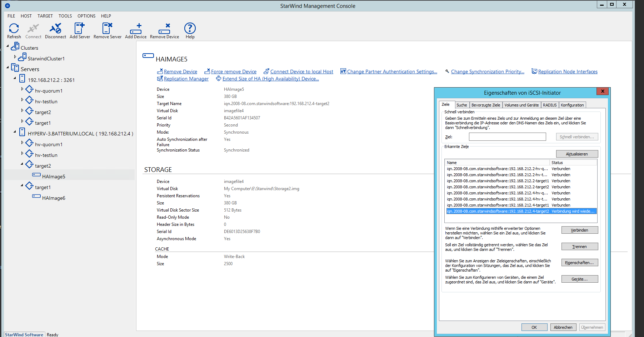Click the Refresh toolbar icon
Screen dimensions: 644x337
click(x=14, y=28)
